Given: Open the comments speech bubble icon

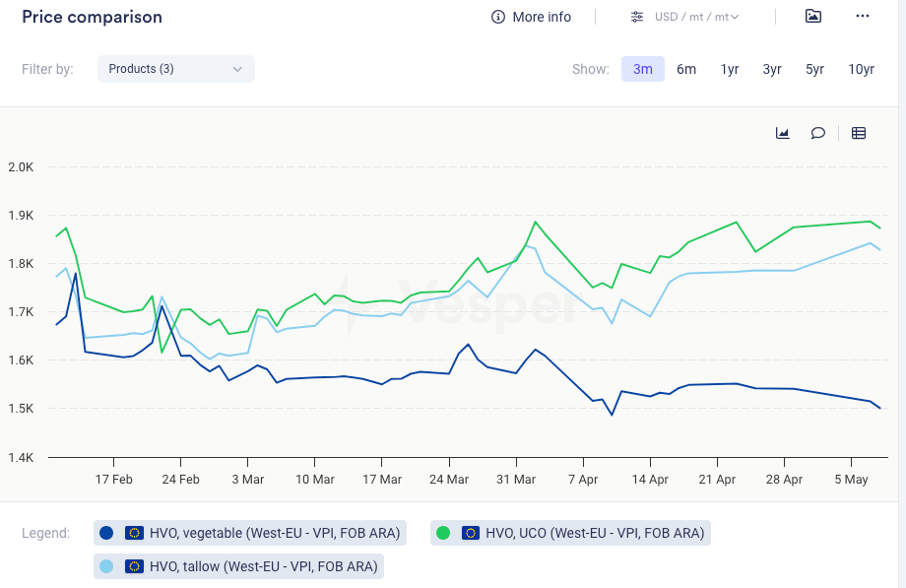Looking at the screenshot, I should click(x=817, y=133).
